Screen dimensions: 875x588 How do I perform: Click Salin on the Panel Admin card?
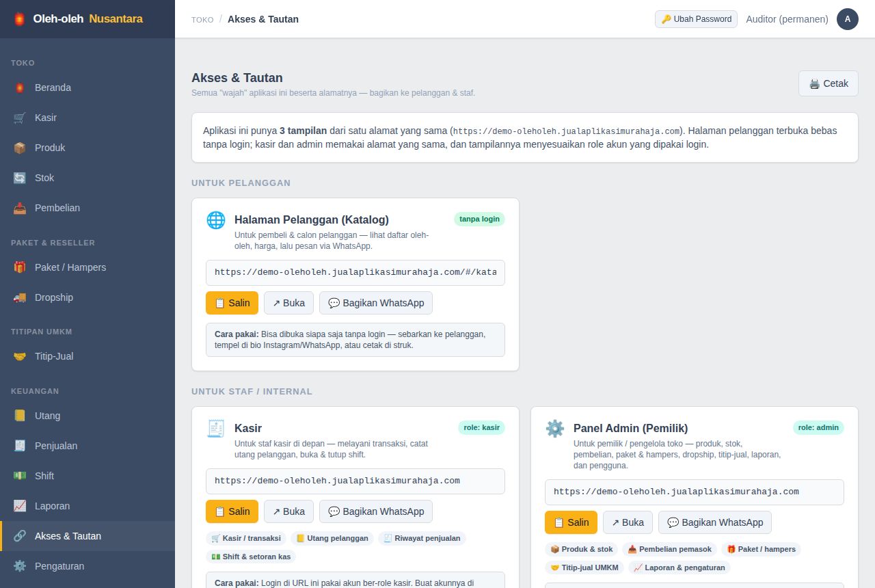point(571,522)
